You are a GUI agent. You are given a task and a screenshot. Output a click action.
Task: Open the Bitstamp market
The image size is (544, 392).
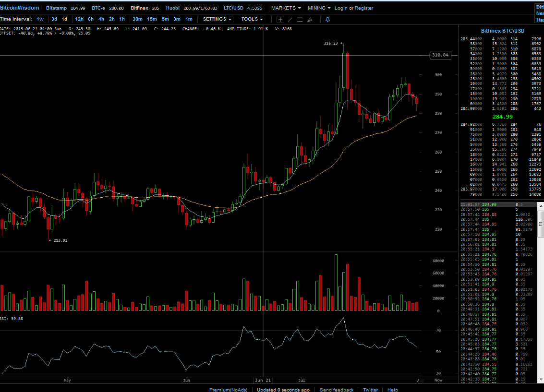pyautogui.click(x=56, y=8)
